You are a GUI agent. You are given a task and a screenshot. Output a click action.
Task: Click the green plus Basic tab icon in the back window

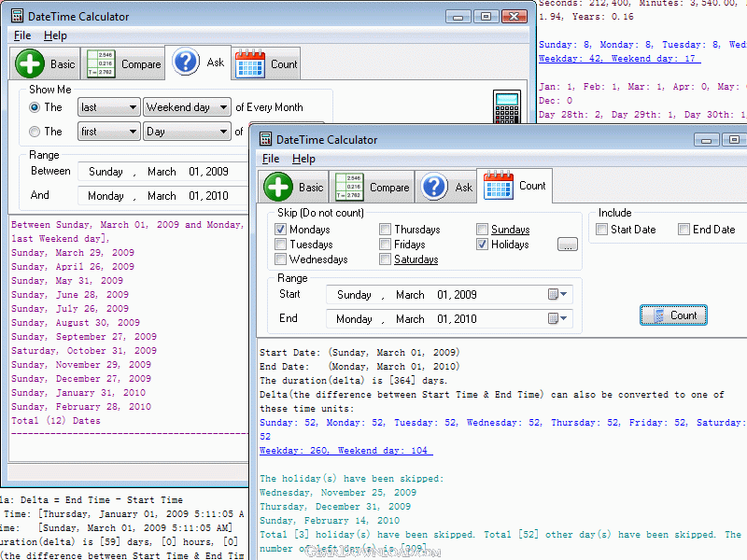pos(30,63)
